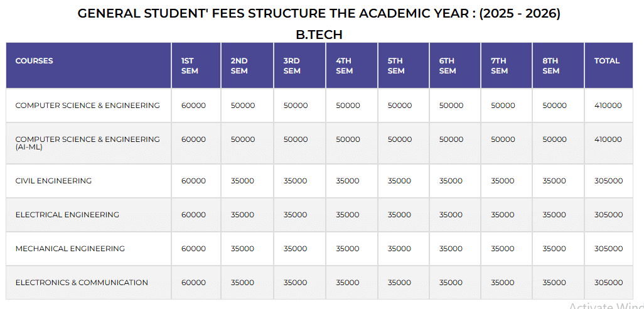
Task: Click the 305000 total for Civil Engineering
Action: point(608,181)
